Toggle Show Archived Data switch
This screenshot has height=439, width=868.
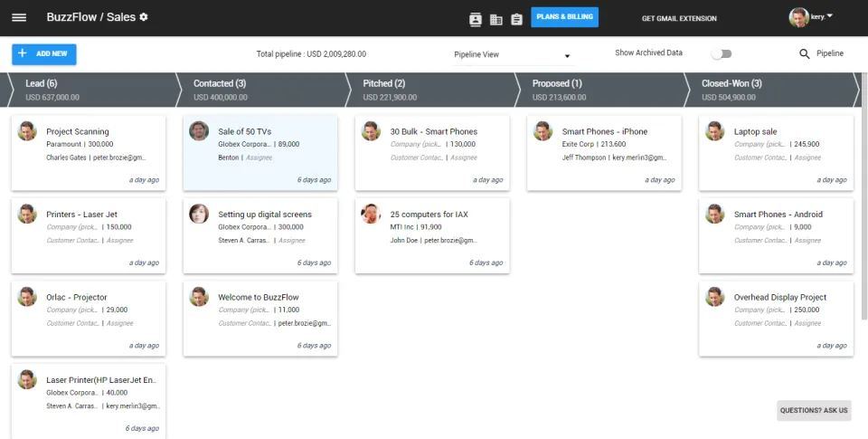click(722, 53)
